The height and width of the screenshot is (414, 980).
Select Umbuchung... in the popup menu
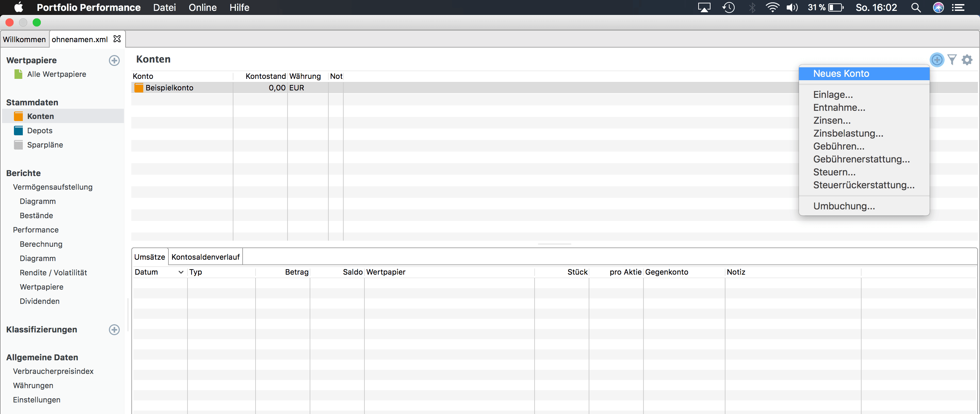point(864,206)
